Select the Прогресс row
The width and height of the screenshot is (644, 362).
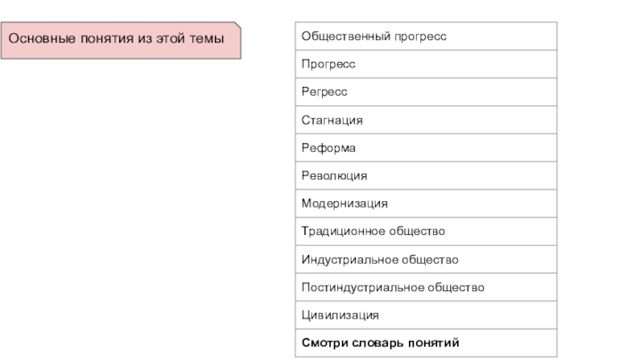pyautogui.click(x=426, y=64)
